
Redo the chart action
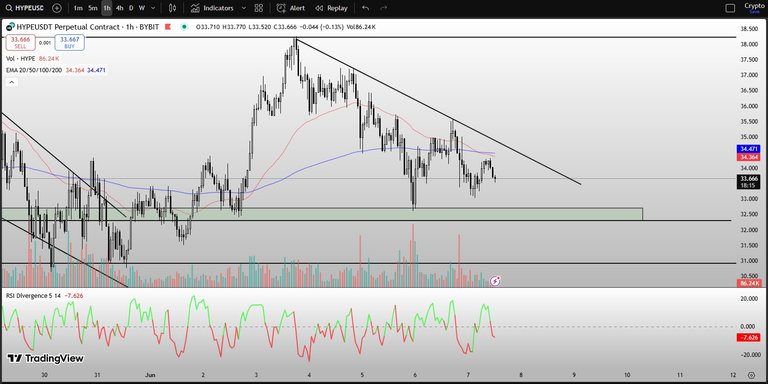pos(384,8)
